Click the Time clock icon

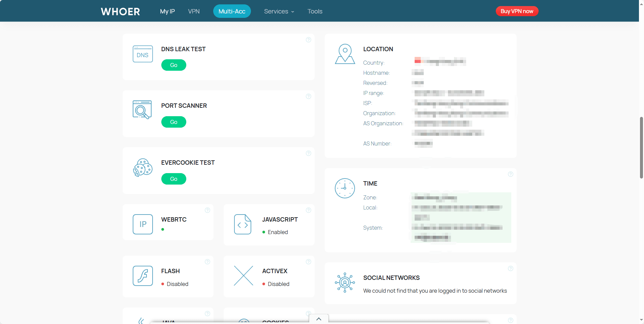pos(345,188)
